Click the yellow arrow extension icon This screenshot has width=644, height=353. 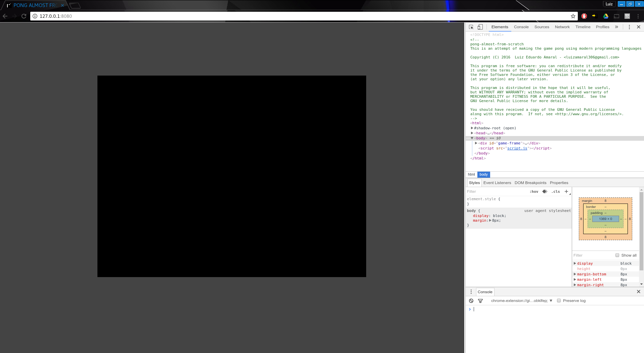coord(594,16)
